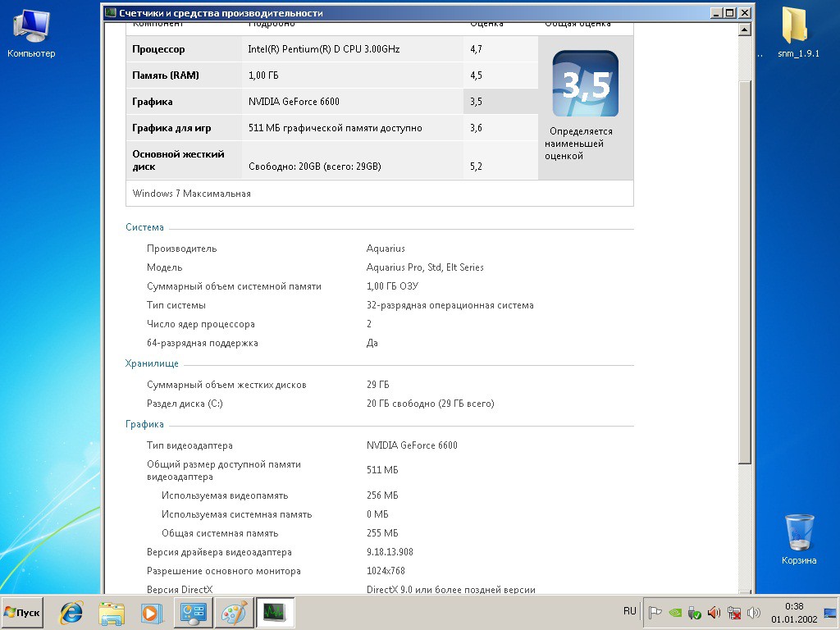Click the Суммарный объем жестких дисков label
The width and height of the screenshot is (840, 630).
[226, 385]
